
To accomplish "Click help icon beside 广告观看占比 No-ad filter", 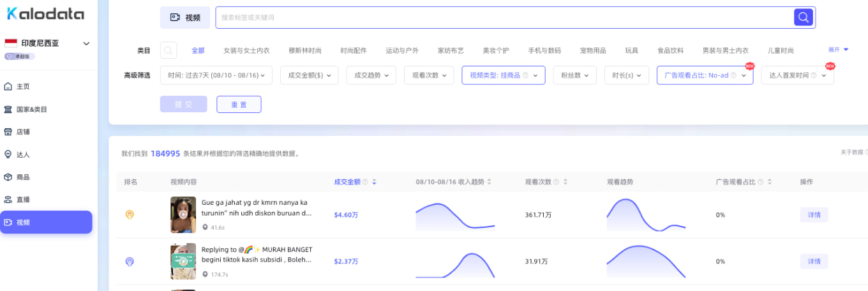I will click(x=733, y=75).
